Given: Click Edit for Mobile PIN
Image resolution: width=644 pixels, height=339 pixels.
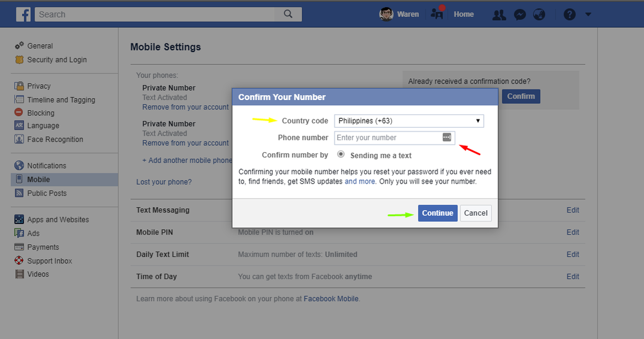Looking at the screenshot, I should (573, 232).
